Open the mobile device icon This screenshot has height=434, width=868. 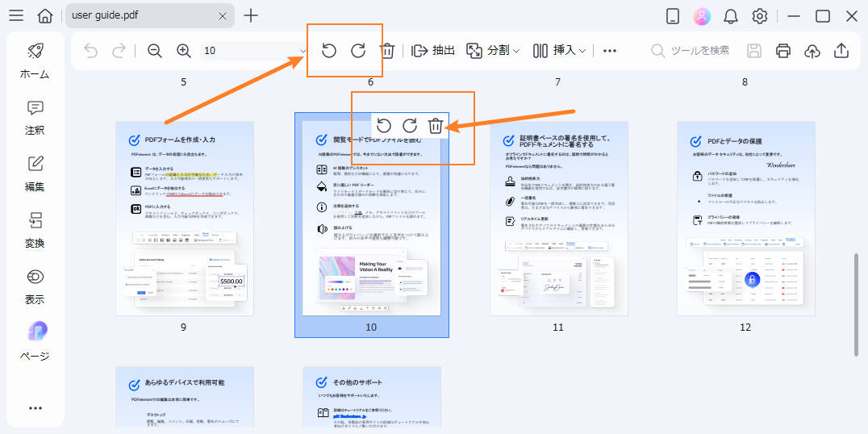pyautogui.click(x=673, y=16)
